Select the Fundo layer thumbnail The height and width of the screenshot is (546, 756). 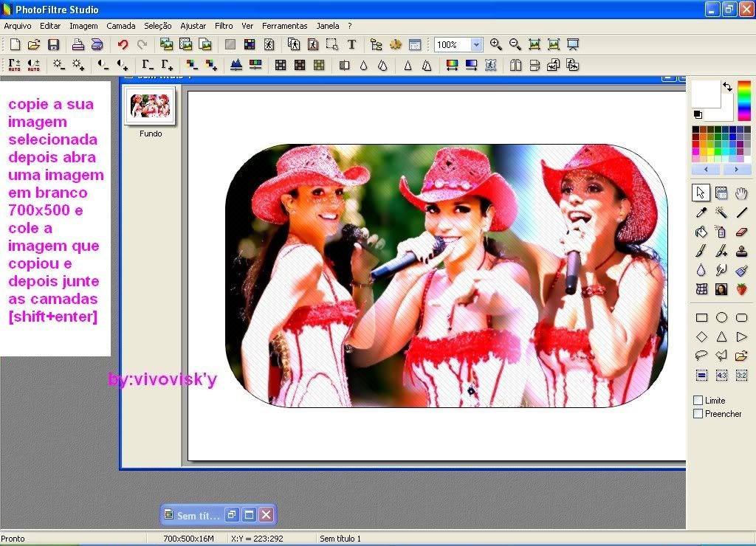(x=151, y=106)
